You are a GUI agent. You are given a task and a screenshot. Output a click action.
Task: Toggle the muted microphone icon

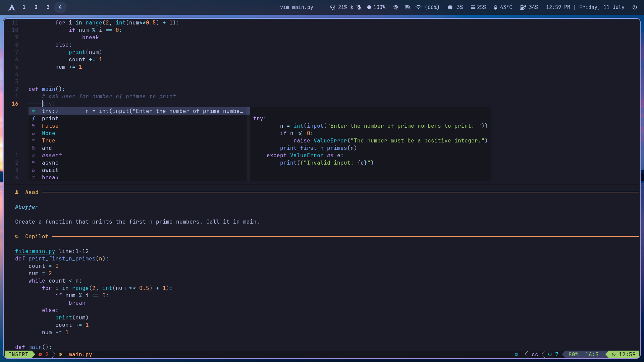[x=359, y=7]
